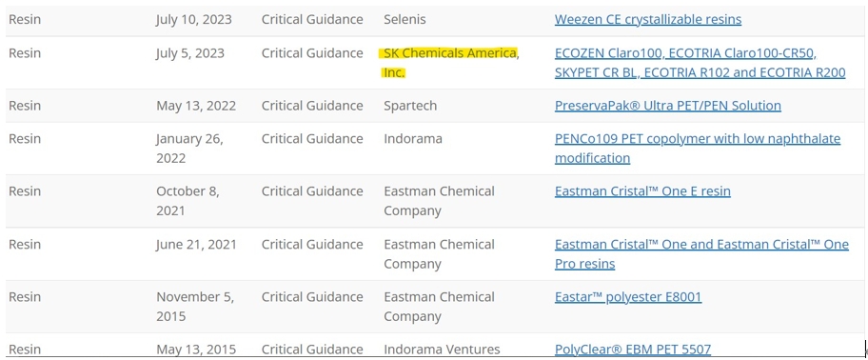Screen dimensions: 868x360
Task: Select the October 8, 2021 date cell
Action: (x=187, y=201)
